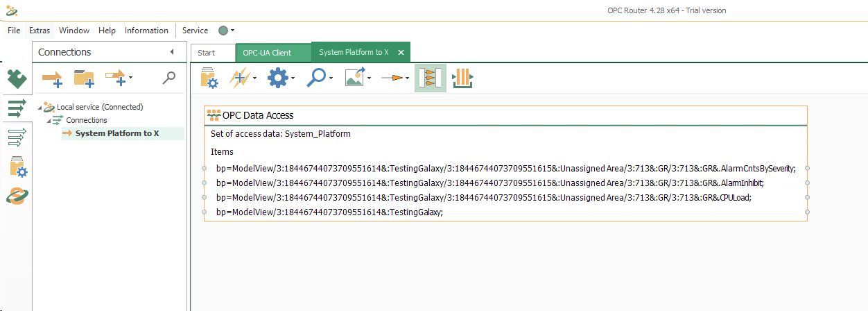Select System Platform to X tree item

(117, 133)
